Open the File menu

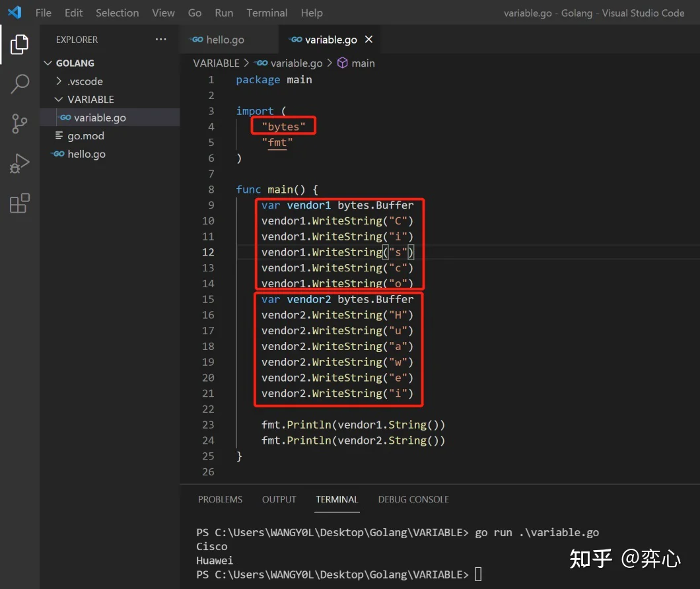[44, 13]
